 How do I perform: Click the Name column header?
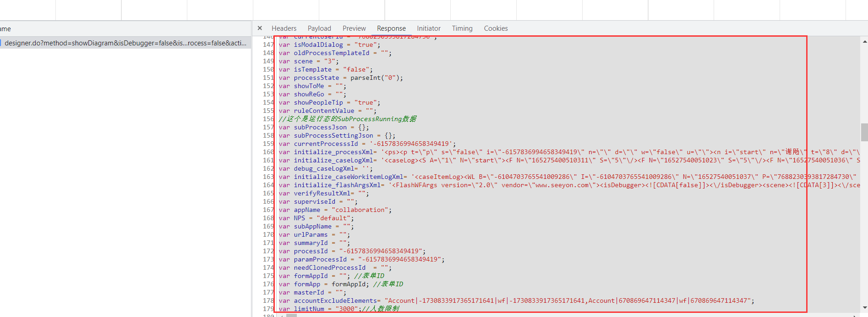tap(5, 29)
